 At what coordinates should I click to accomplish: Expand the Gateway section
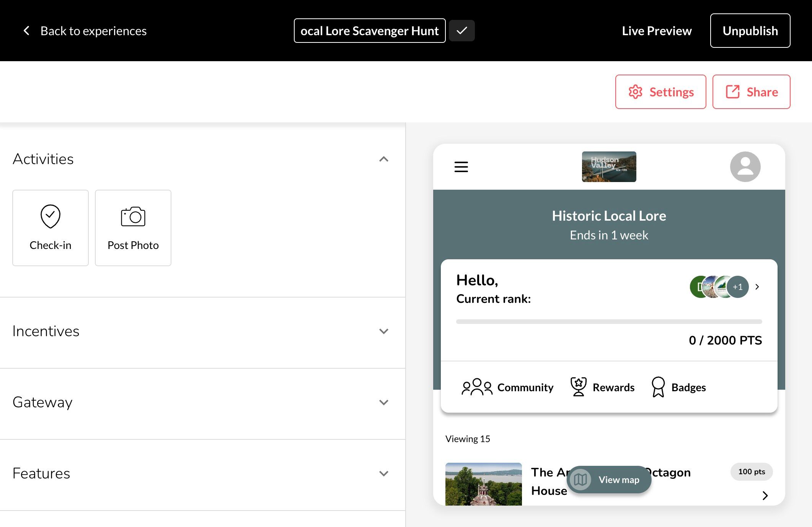click(383, 402)
